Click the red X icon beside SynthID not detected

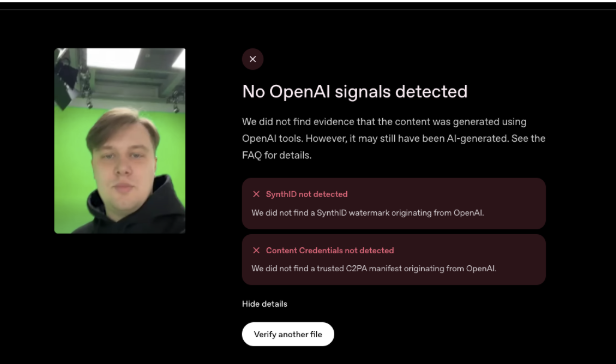click(256, 194)
